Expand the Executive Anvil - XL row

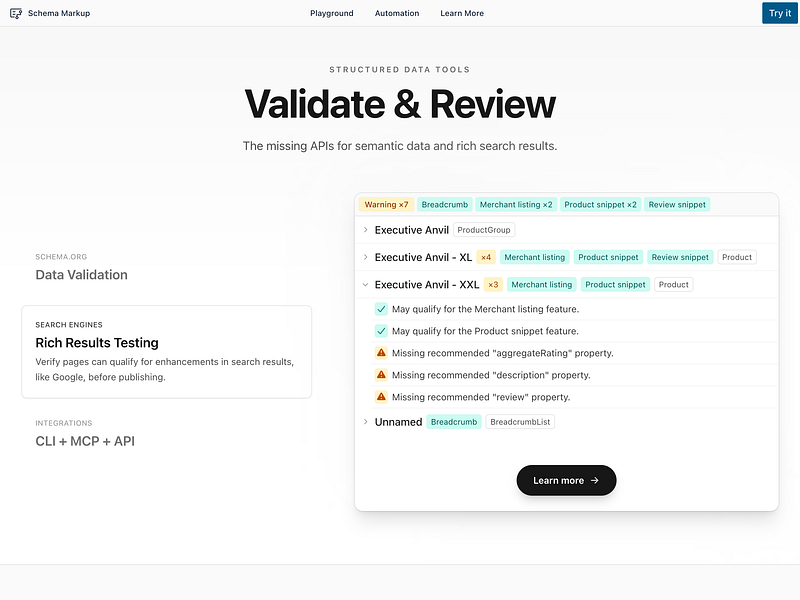click(566, 257)
